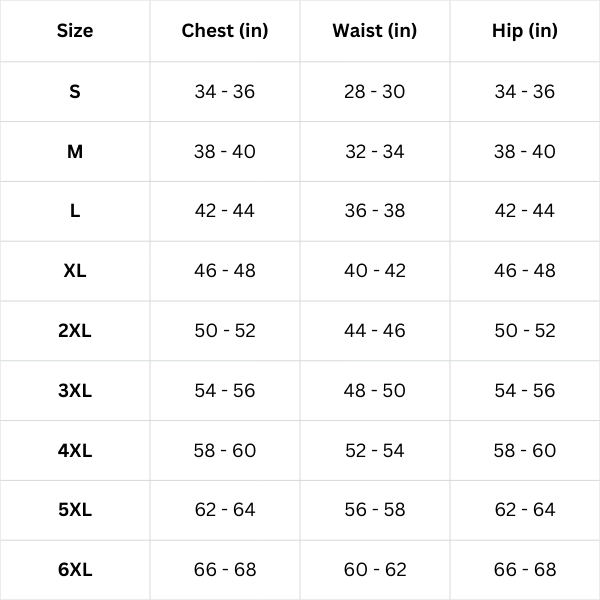Viewport: 600px width, 600px height.
Task: Click the 6XL hip value 66 - 68
Action: [525, 570]
